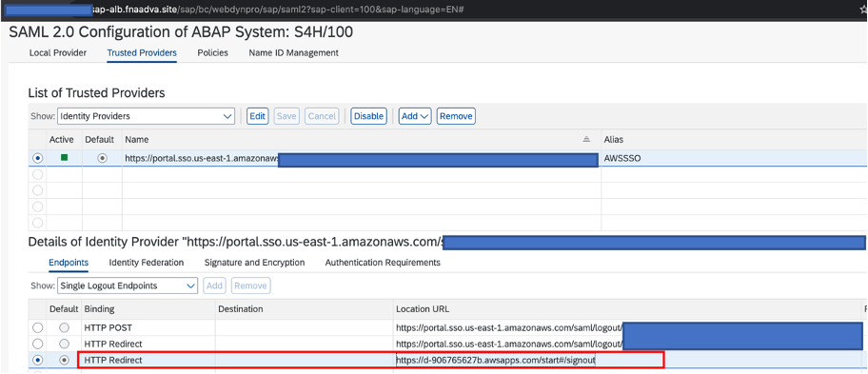Open the Identity Providers show dropdown
This screenshot has width=868, height=374.
[146, 116]
